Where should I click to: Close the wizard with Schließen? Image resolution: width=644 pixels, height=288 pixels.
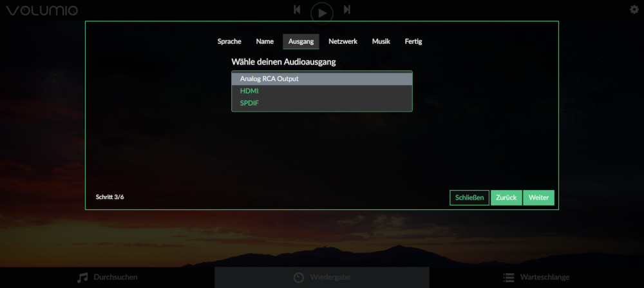pyautogui.click(x=469, y=198)
